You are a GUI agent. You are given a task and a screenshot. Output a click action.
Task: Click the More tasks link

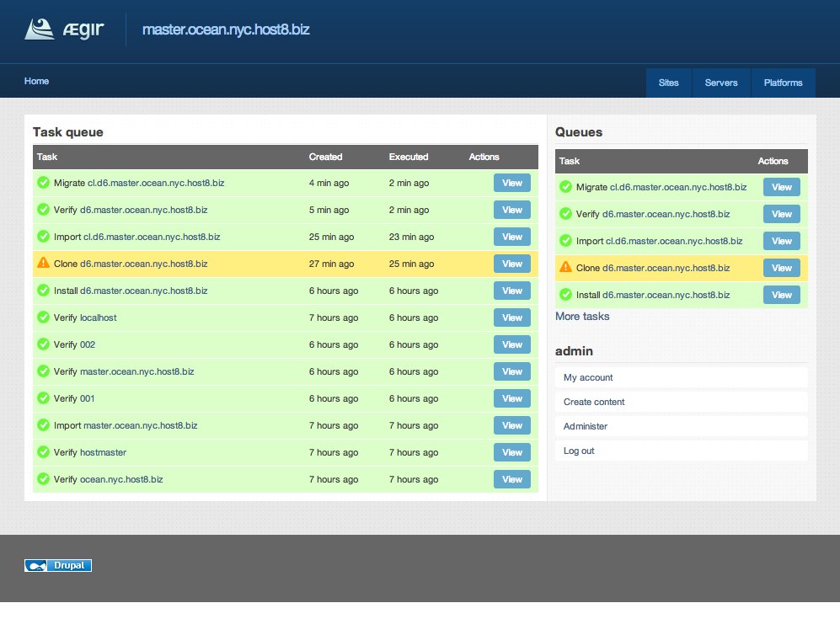(582, 316)
